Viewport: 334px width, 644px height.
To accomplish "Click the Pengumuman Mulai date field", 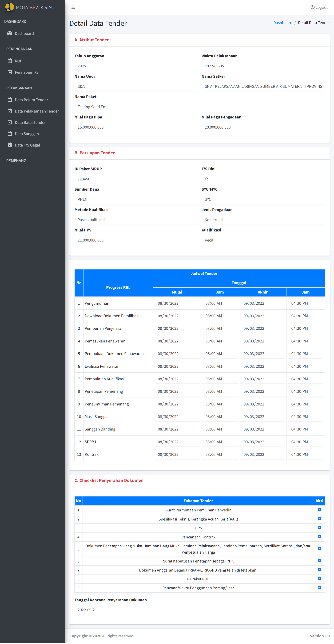I will (x=177, y=303).
